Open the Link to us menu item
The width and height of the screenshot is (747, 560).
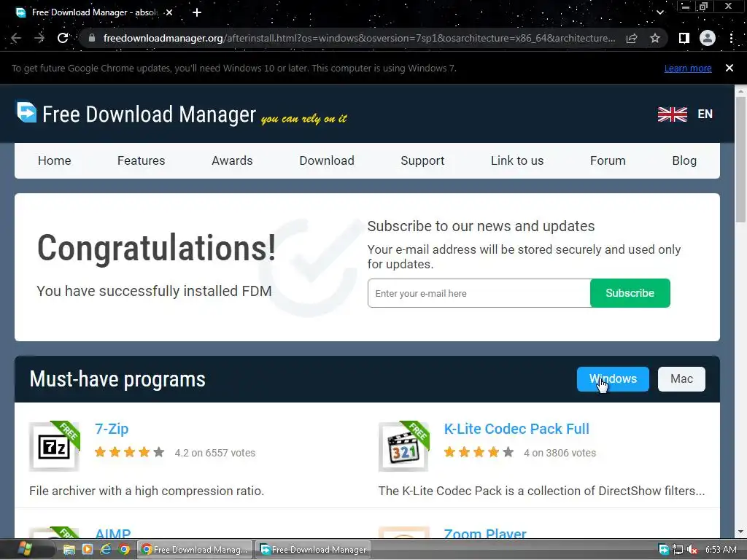coord(517,160)
